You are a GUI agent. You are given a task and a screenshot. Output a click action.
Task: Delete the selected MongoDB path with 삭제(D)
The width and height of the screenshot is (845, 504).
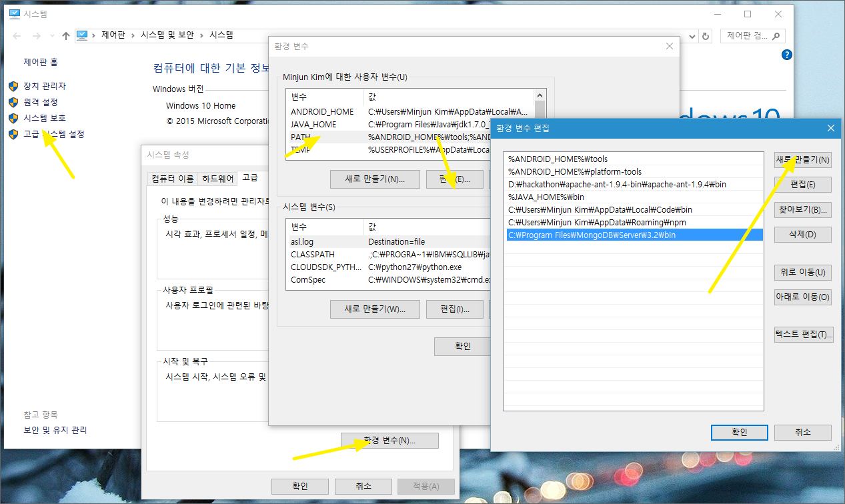pos(802,234)
